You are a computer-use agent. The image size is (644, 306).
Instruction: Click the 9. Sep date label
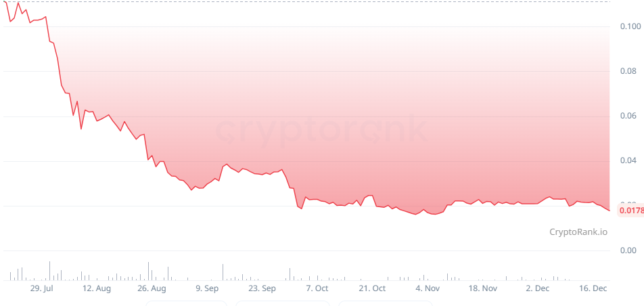click(x=207, y=288)
